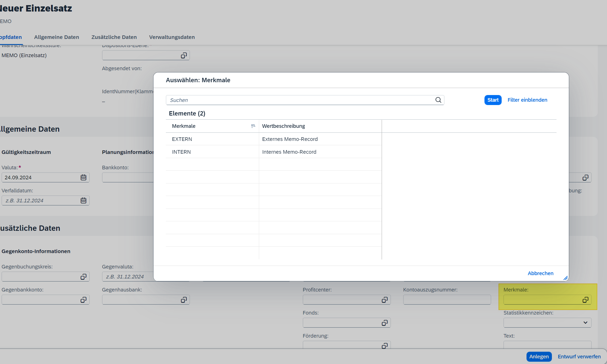Image resolution: width=607 pixels, height=364 pixels.
Task: Switch to Verwaltungsdaten tab
Action: pyautogui.click(x=172, y=37)
